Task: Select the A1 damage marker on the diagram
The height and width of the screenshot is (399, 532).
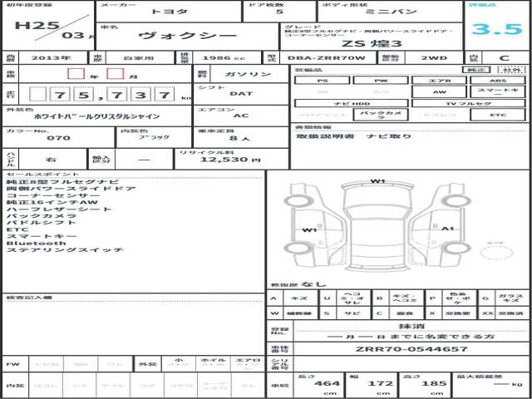Action: 447,229
